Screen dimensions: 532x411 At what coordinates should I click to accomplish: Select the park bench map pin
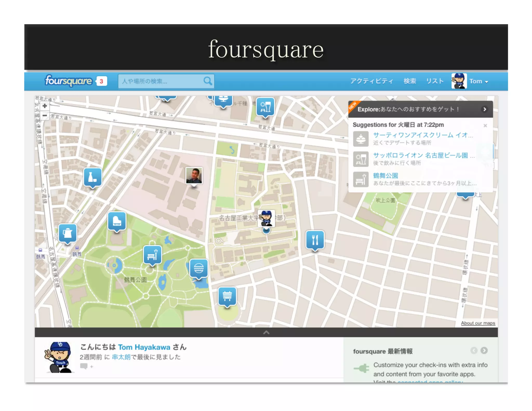(152, 255)
